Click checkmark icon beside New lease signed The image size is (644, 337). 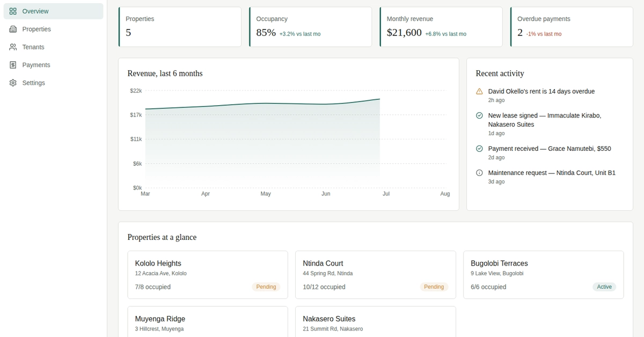tap(479, 115)
